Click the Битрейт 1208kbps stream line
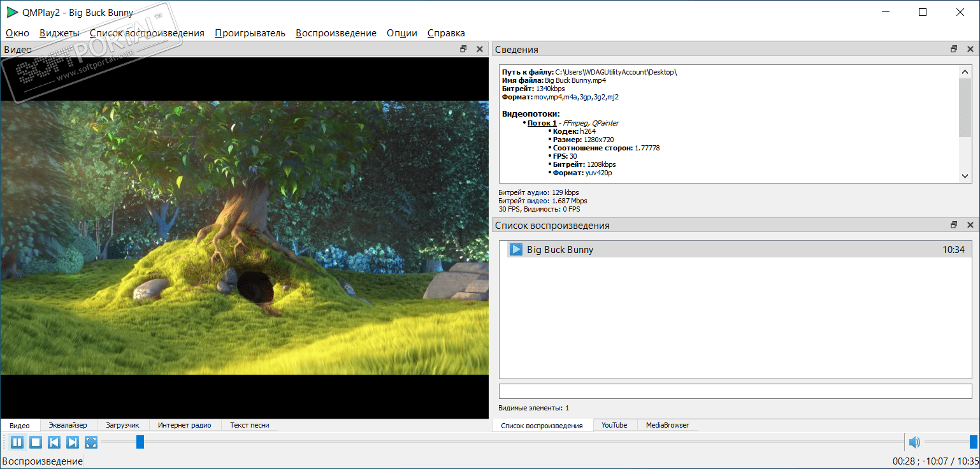Viewport: 980px width, 469px height. click(x=584, y=164)
